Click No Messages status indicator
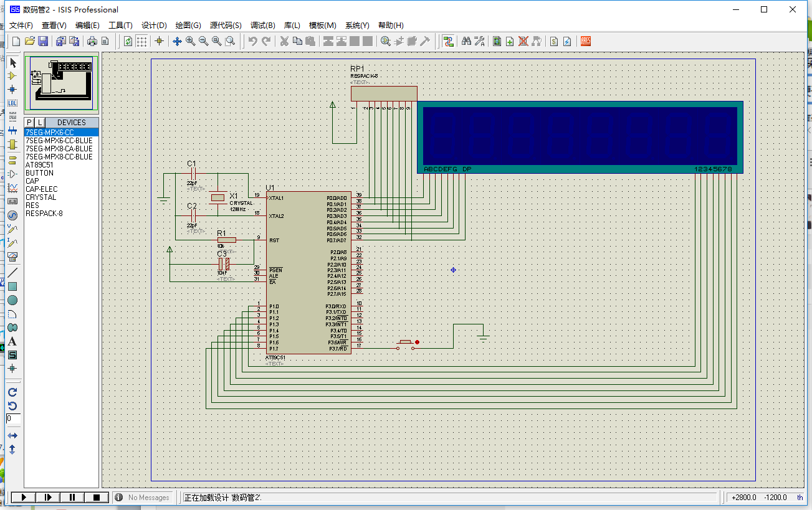Viewport: 812px width, 510px height. 143,498
